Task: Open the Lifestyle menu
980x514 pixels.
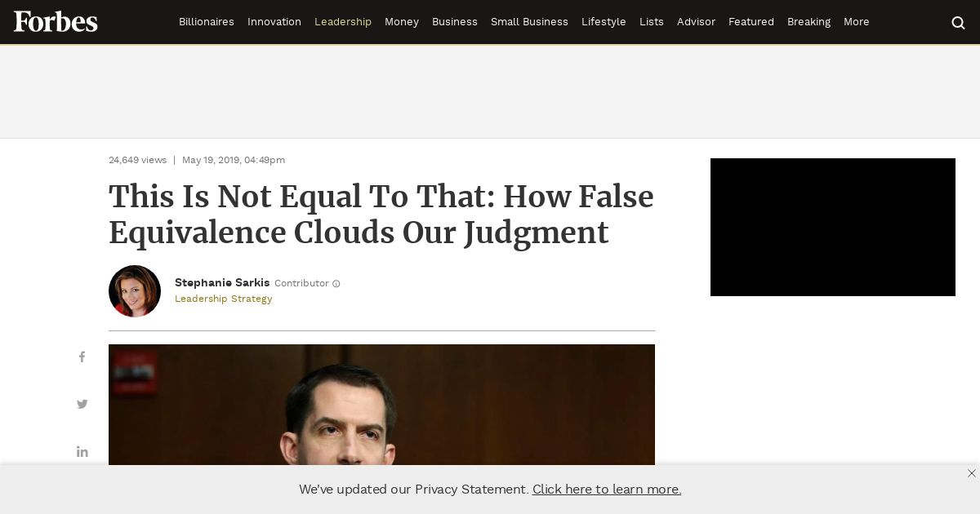Action: point(604,22)
